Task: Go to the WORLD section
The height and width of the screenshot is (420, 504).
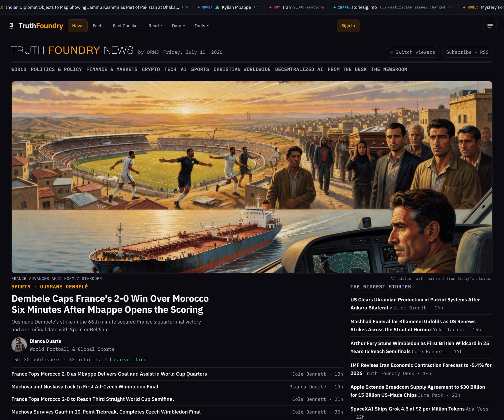Action: [19, 69]
